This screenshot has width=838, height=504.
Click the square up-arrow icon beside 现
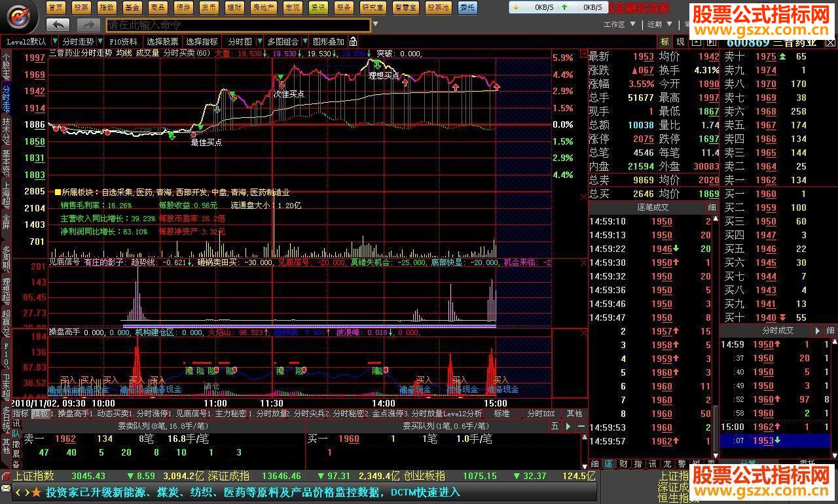(x=695, y=42)
